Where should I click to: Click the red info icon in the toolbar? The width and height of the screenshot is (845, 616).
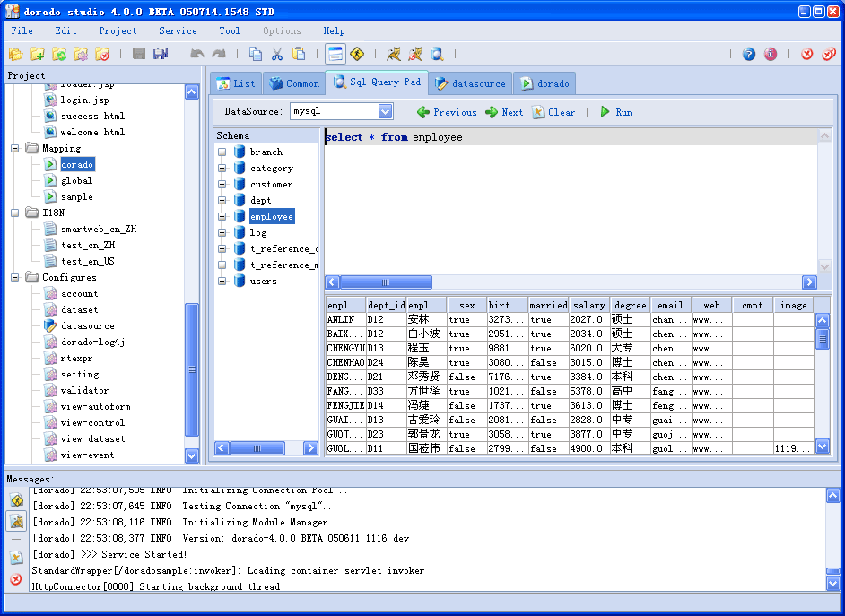[771, 54]
